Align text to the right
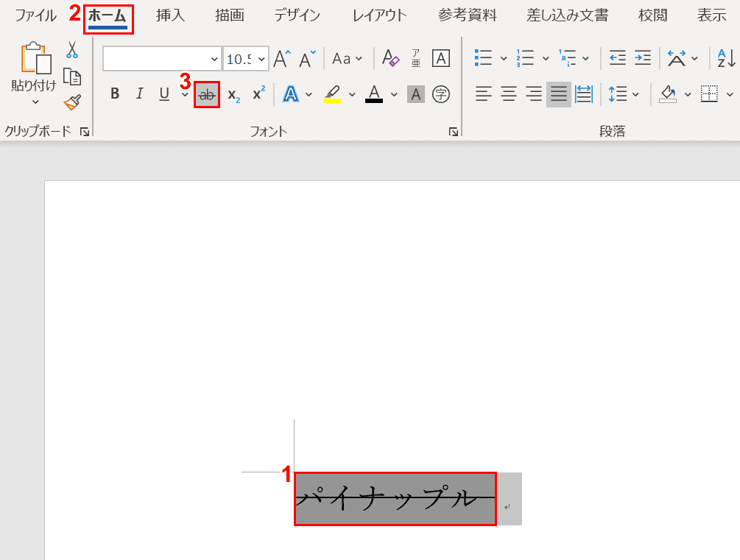The image size is (740, 560). 534,94
